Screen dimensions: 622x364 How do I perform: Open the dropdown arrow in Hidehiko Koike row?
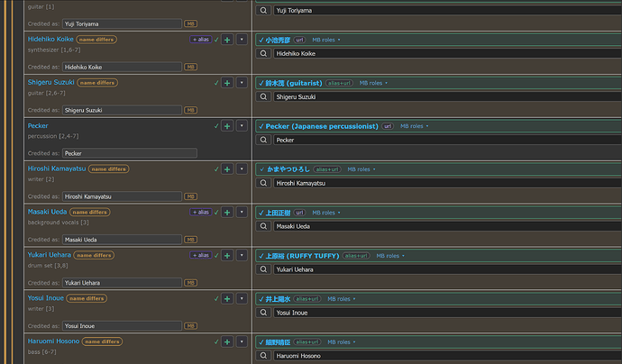click(x=242, y=40)
